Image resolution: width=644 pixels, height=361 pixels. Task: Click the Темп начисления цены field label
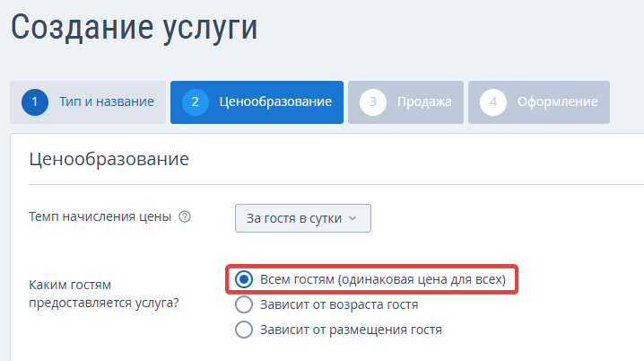[x=100, y=216]
